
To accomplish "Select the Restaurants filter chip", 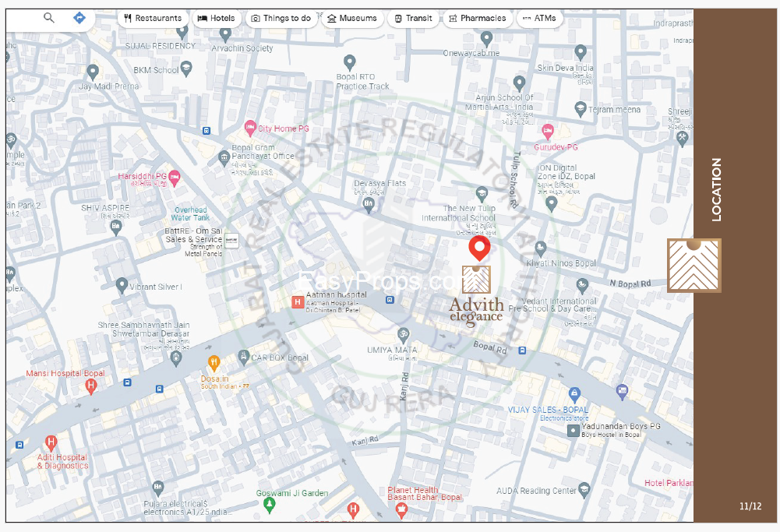I will pos(153,18).
